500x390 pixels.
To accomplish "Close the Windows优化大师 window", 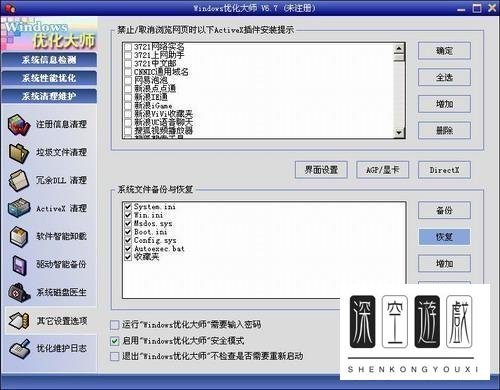I will pos(492,8).
